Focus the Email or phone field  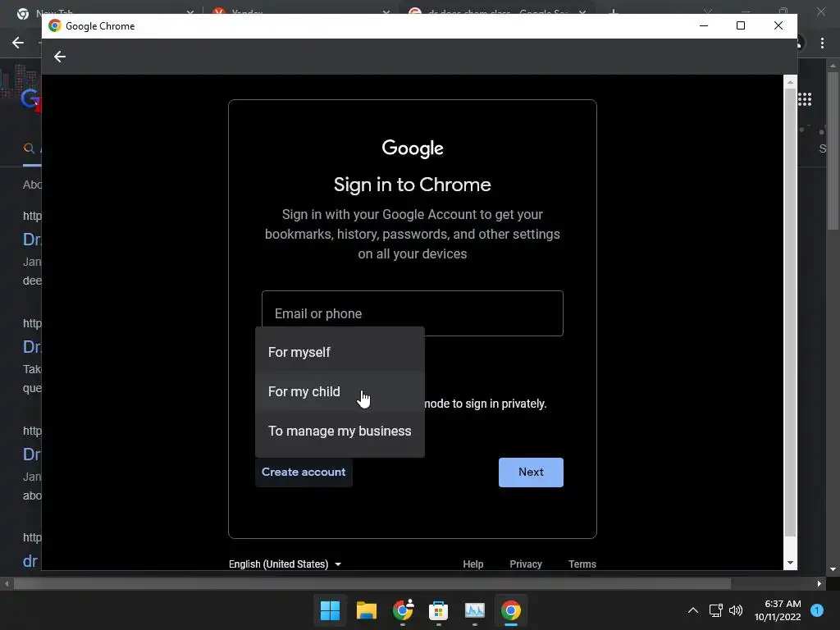412,313
